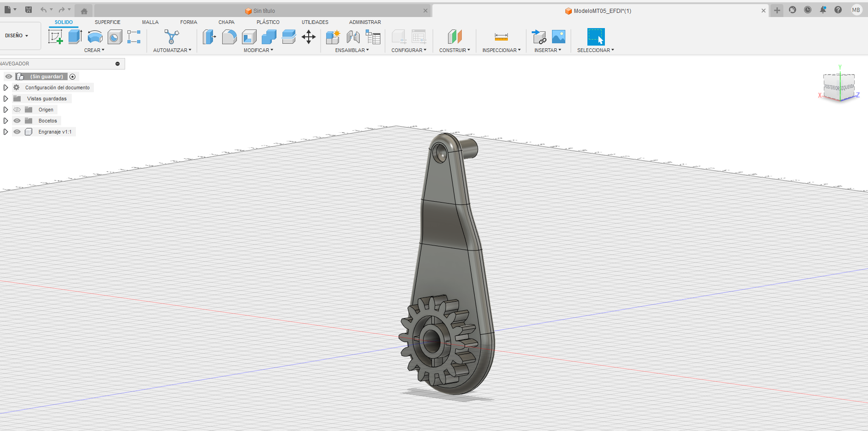Click the Insert Canvas image icon
868x431 pixels.
tap(558, 37)
